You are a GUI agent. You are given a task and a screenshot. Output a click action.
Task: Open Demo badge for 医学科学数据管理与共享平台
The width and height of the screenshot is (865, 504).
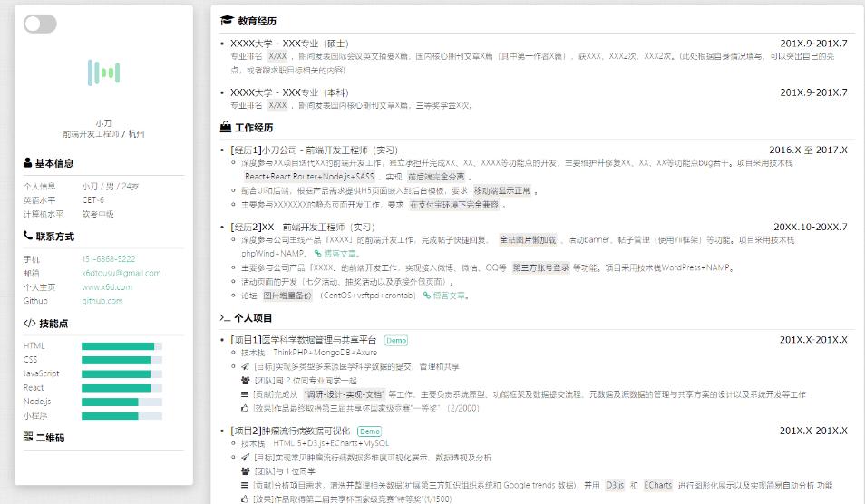396,340
